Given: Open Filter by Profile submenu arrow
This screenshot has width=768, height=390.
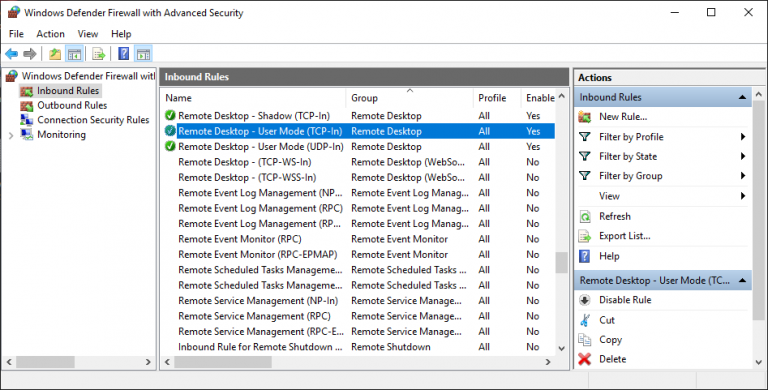Looking at the screenshot, I should 743,137.
